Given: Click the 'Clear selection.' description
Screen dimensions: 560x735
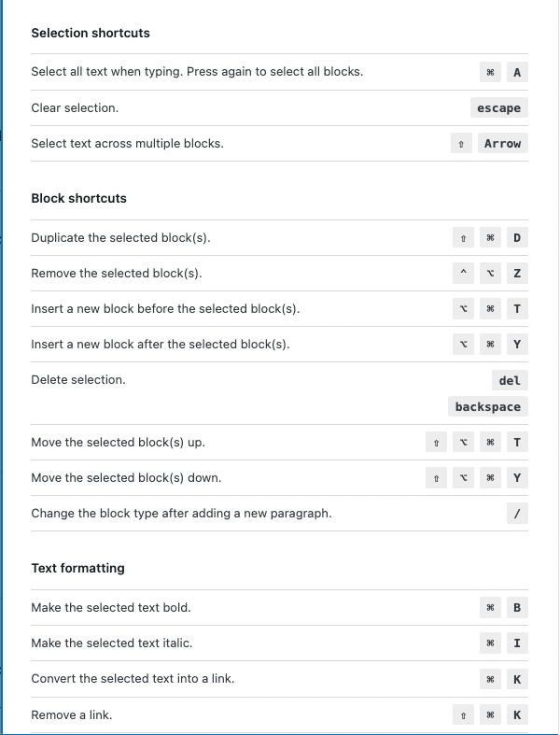Looking at the screenshot, I should tap(75, 107).
